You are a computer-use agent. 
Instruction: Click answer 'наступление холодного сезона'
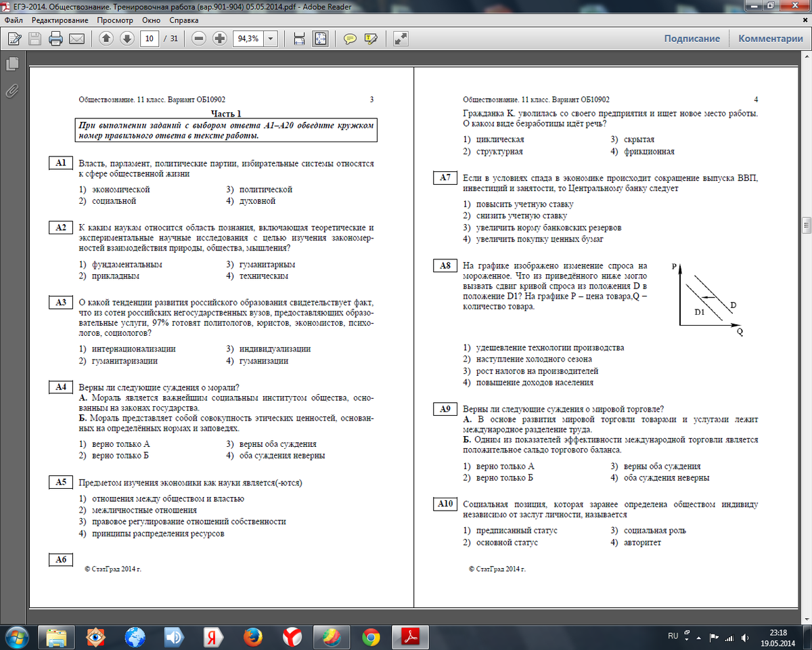point(535,359)
